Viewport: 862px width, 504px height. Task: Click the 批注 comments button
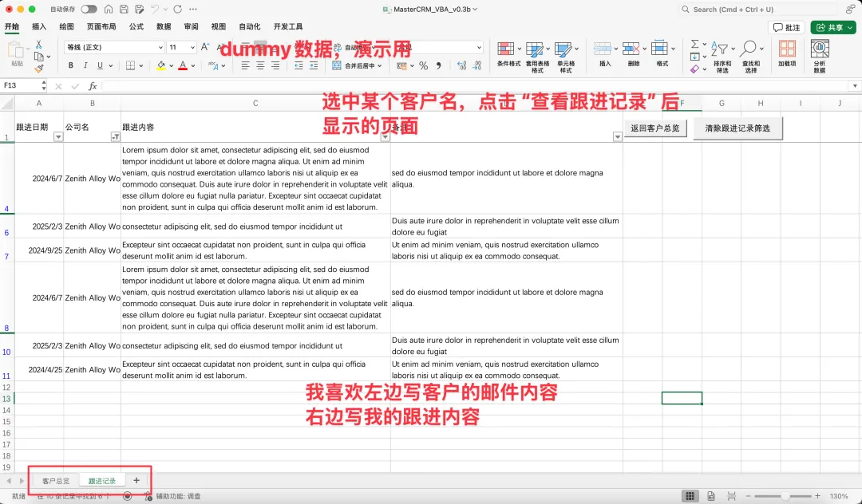[786, 27]
